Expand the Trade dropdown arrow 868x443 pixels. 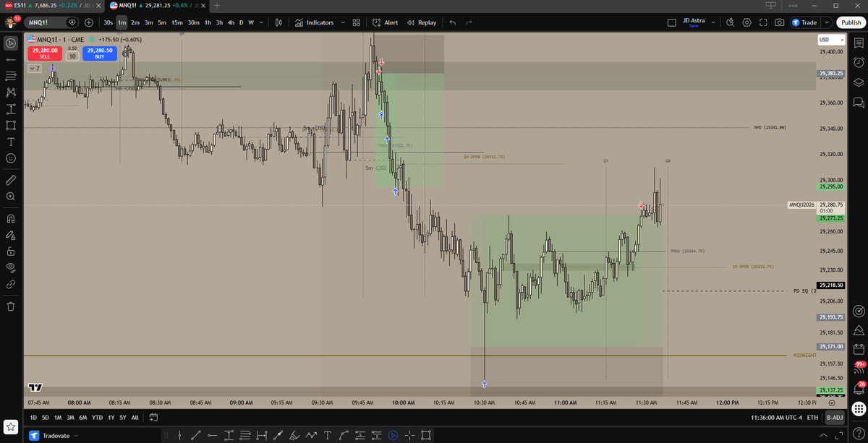coord(826,22)
